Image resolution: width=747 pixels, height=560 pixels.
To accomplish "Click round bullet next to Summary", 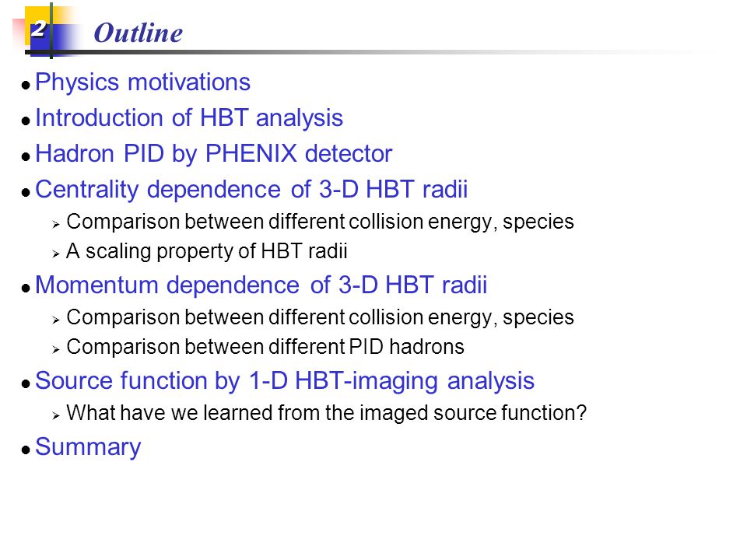I will [26, 450].
